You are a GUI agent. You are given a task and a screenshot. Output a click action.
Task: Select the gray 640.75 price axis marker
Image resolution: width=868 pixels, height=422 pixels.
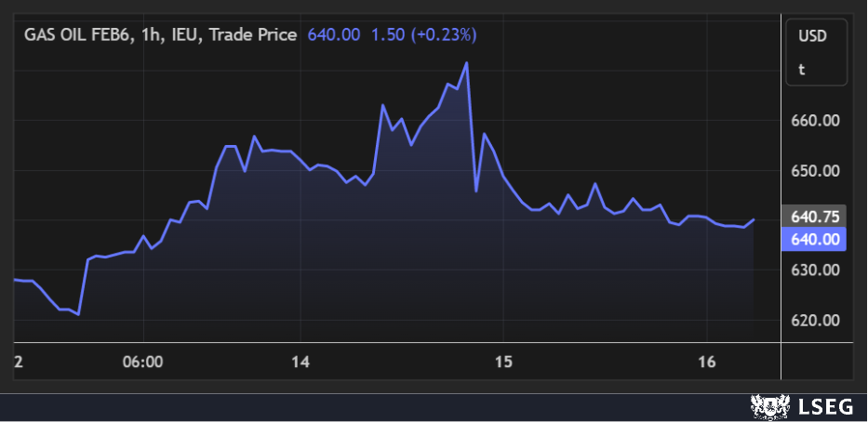814,217
